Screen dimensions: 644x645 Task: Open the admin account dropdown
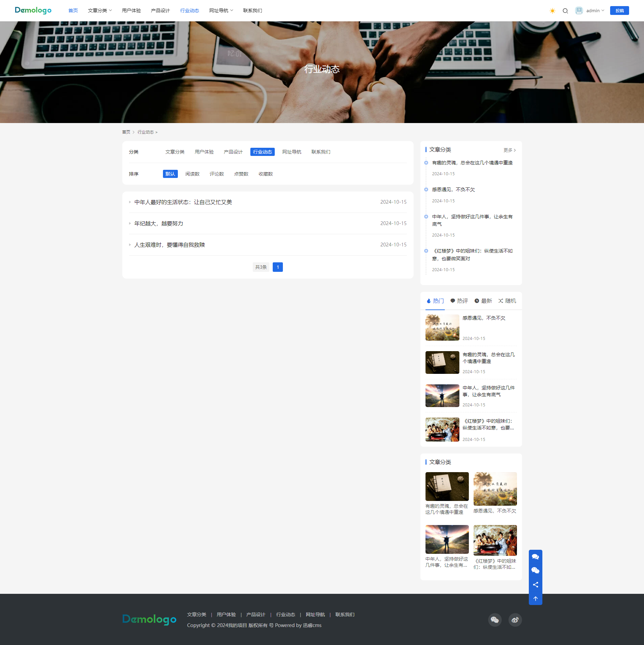coord(595,11)
